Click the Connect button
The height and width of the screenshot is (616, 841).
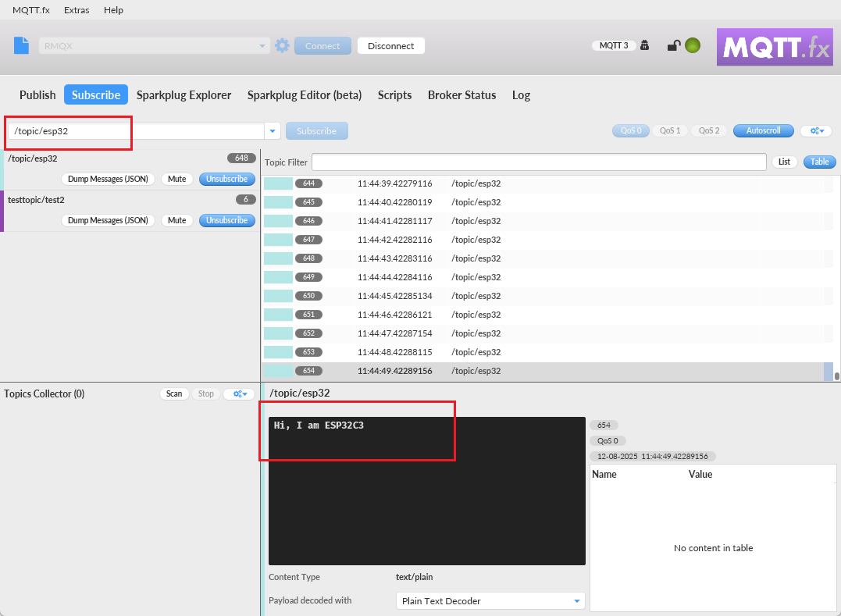[x=323, y=46]
